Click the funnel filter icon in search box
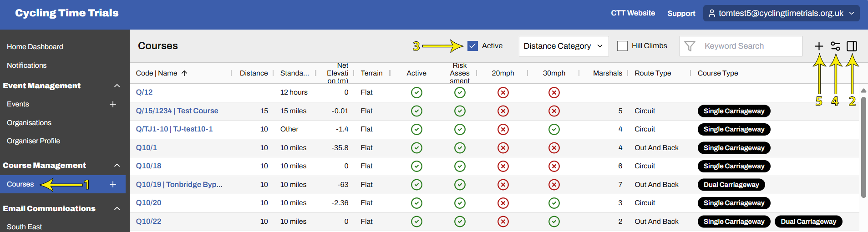868x232 pixels. [690, 46]
